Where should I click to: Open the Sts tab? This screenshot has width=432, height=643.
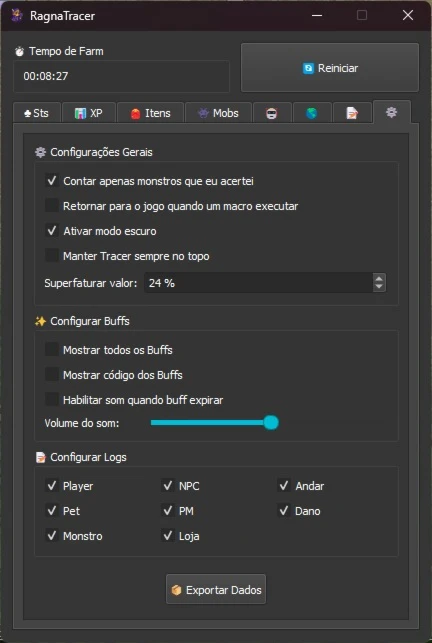(37, 113)
